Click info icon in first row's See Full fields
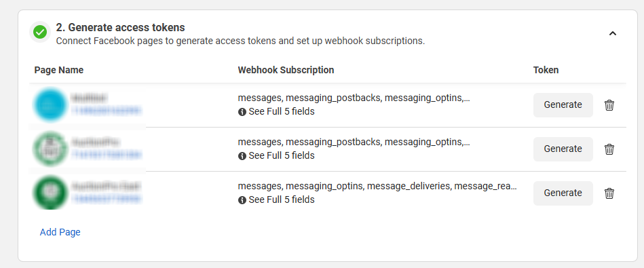Image resolution: width=644 pixels, height=268 pixels. (242, 112)
